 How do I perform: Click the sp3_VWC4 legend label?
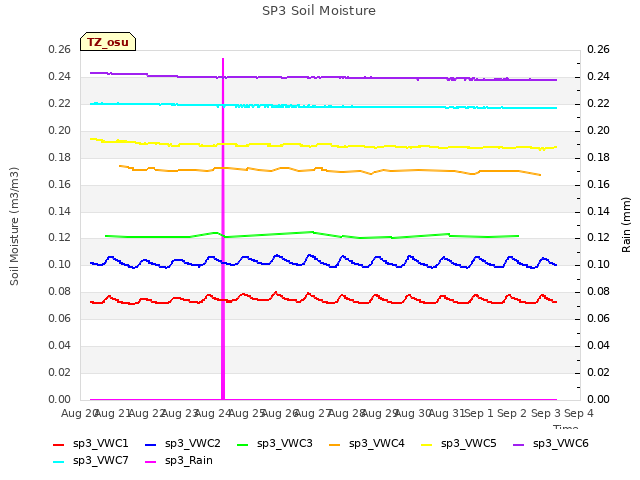click(376, 444)
